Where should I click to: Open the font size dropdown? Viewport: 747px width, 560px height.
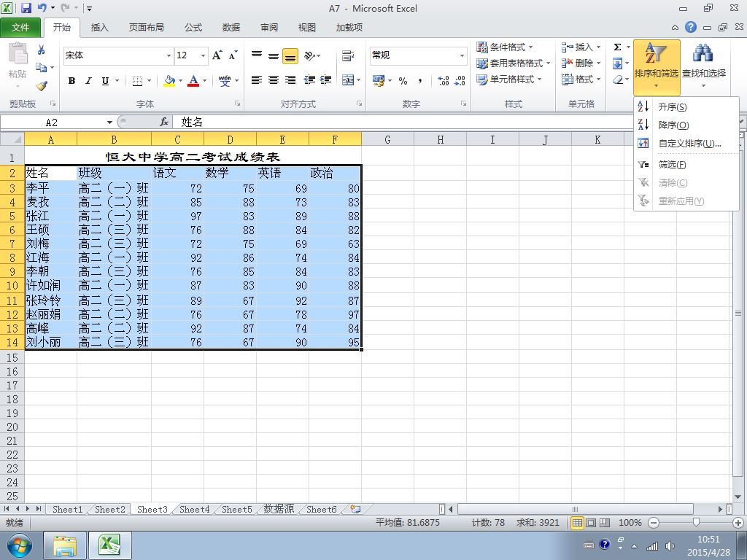pyautogui.click(x=203, y=55)
